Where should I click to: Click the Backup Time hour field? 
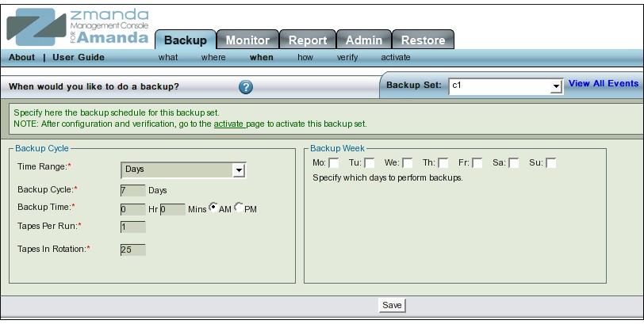(132, 210)
